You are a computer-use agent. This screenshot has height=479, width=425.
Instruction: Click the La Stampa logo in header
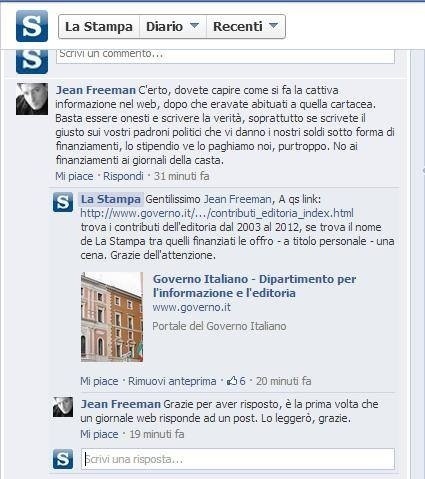(x=32, y=26)
